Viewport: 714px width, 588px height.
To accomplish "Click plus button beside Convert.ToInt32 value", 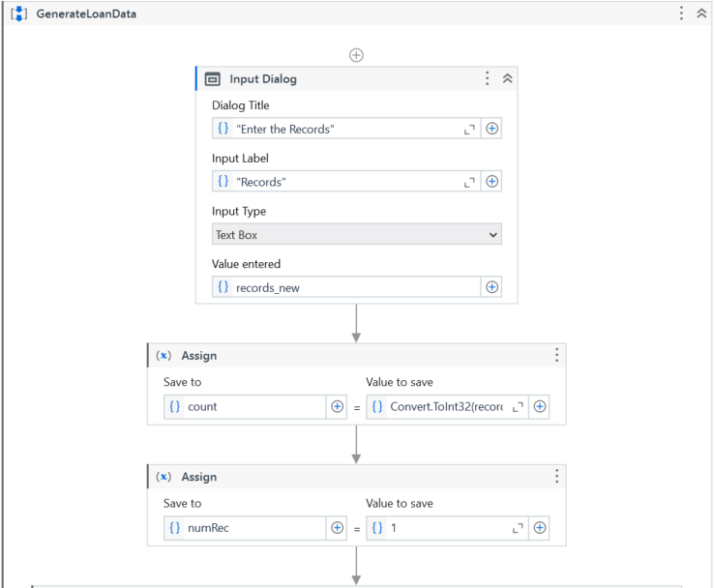I will 540,407.
